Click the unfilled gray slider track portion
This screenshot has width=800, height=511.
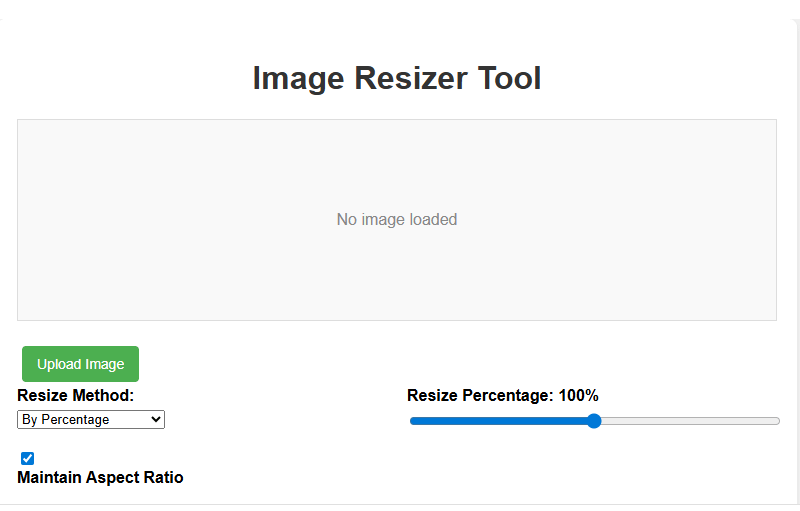point(690,421)
